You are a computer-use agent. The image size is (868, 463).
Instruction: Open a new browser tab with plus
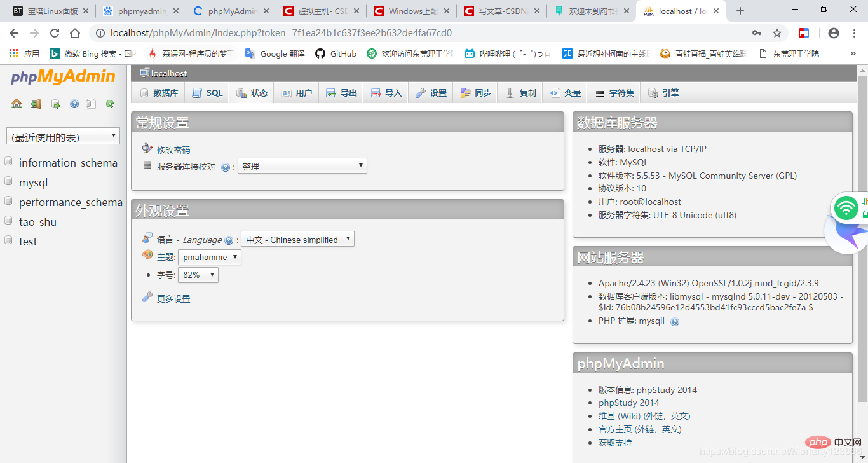(x=740, y=11)
